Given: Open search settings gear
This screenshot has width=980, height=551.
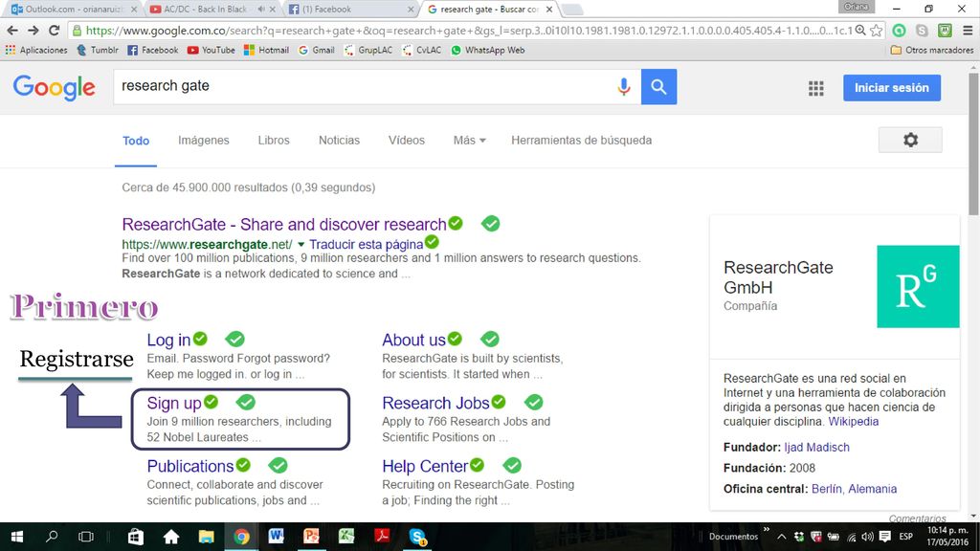Looking at the screenshot, I should point(910,140).
